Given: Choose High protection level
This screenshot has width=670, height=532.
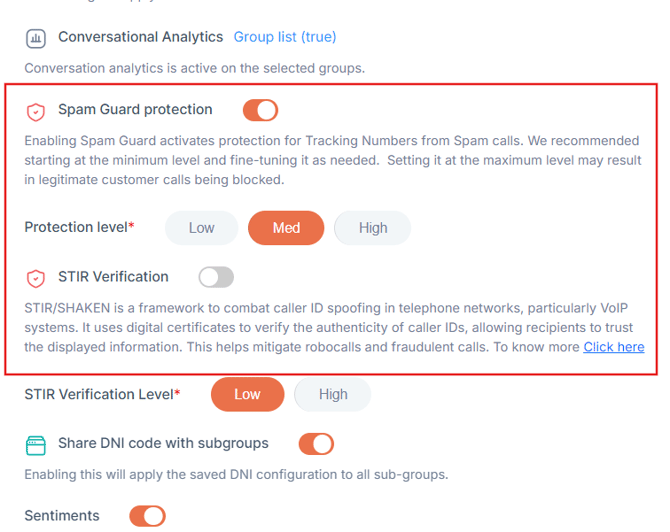Looking at the screenshot, I should pyautogui.click(x=372, y=228).
